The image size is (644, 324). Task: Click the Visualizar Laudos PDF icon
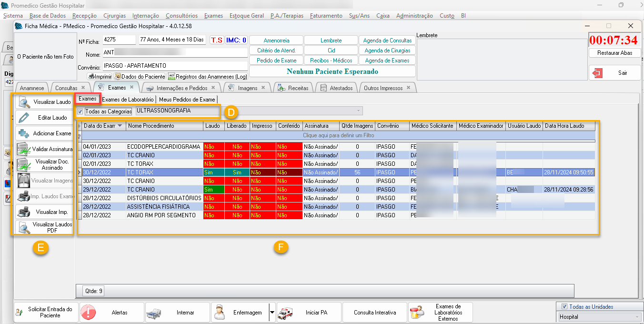[x=23, y=228]
